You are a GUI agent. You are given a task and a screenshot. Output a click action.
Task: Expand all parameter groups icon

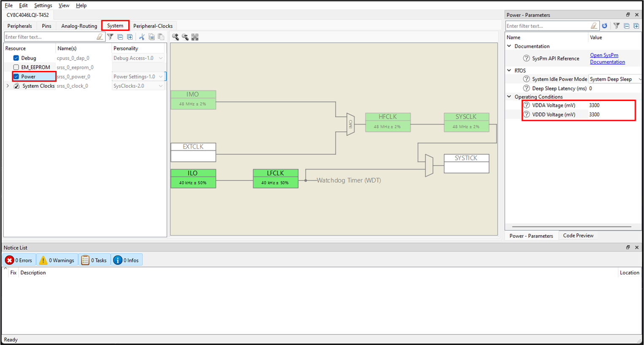(x=636, y=26)
